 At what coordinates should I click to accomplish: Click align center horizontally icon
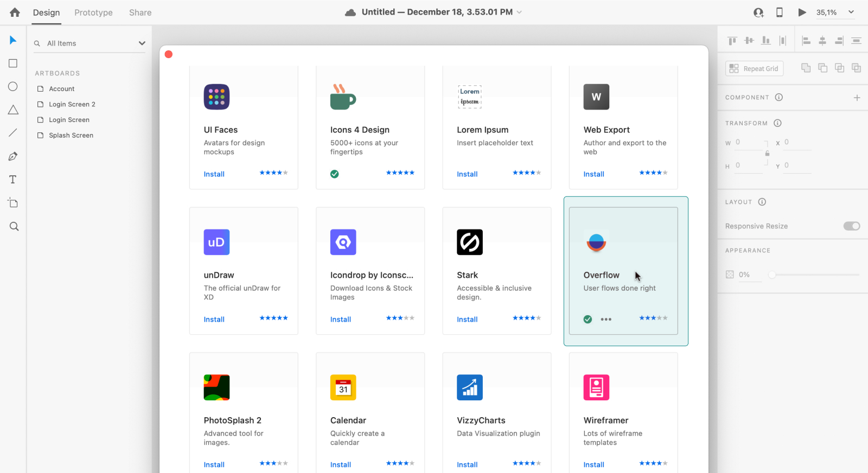822,41
